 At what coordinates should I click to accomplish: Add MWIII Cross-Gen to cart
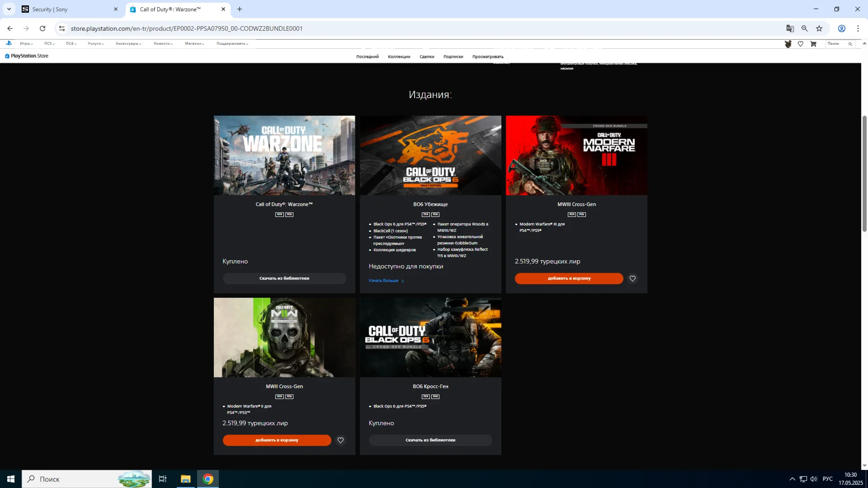569,279
